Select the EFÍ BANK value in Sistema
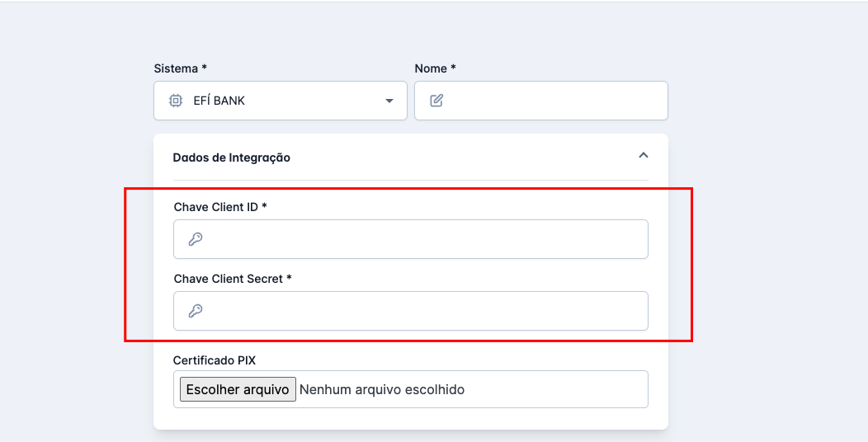 [219, 101]
